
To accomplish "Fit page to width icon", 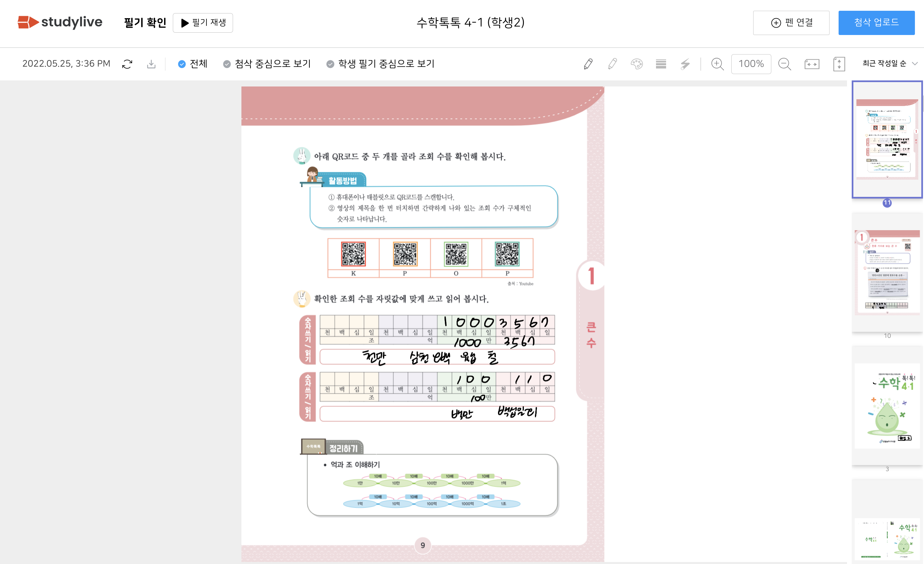I will point(812,64).
